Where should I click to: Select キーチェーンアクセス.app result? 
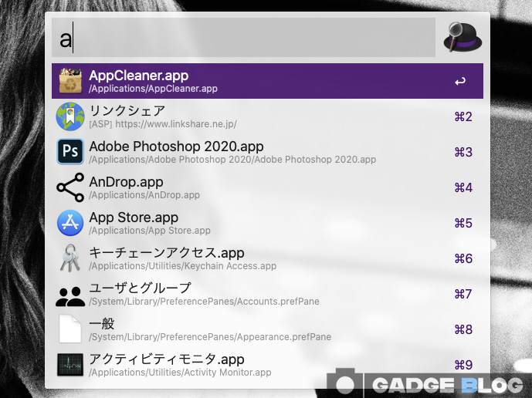267,258
